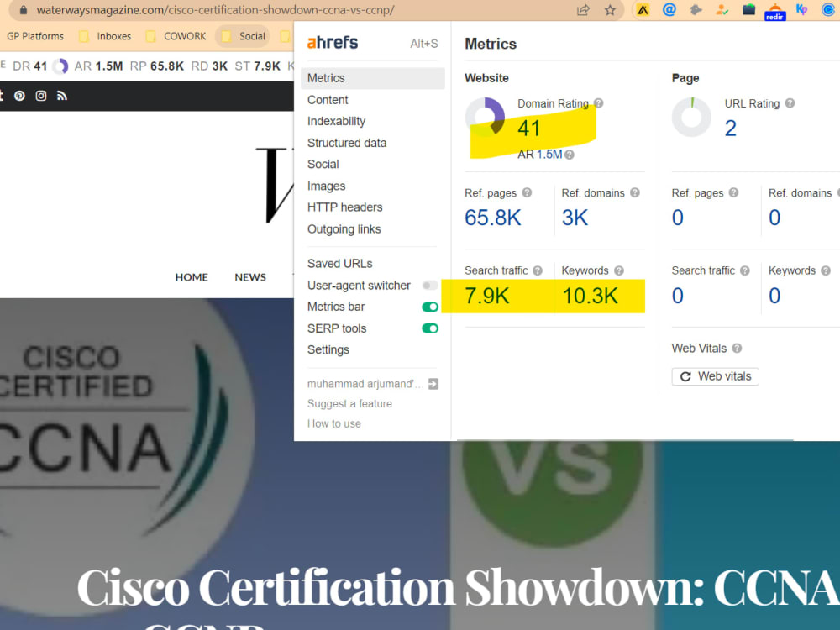Click the redir extension icon
This screenshot has width=840, height=630.
click(x=774, y=11)
